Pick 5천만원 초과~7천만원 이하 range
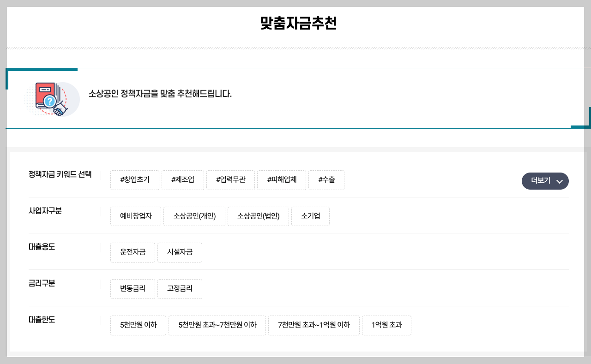Viewport: 591px width, 364px height. point(217,325)
